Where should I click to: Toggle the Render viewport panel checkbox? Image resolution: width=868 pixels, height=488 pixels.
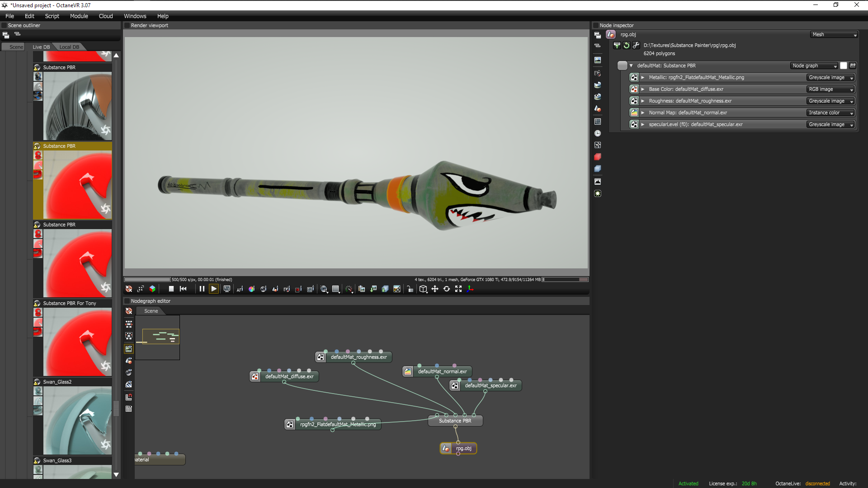coord(127,25)
